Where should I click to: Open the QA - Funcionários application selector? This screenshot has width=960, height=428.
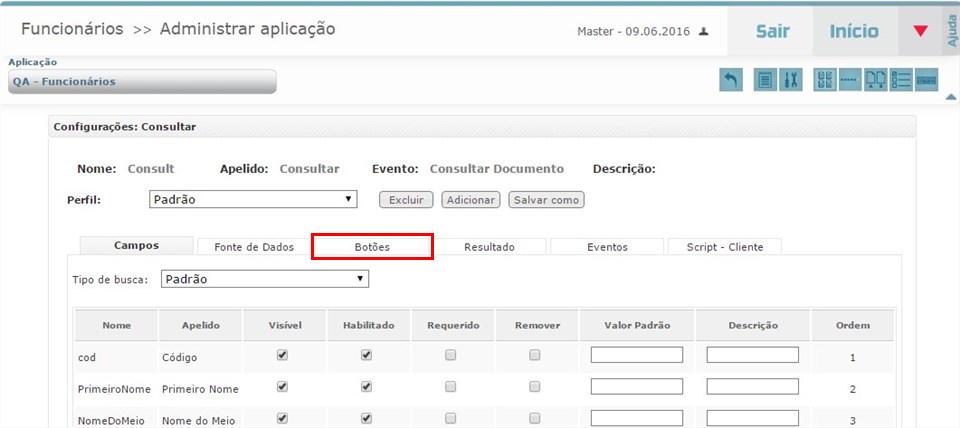click(142, 81)
